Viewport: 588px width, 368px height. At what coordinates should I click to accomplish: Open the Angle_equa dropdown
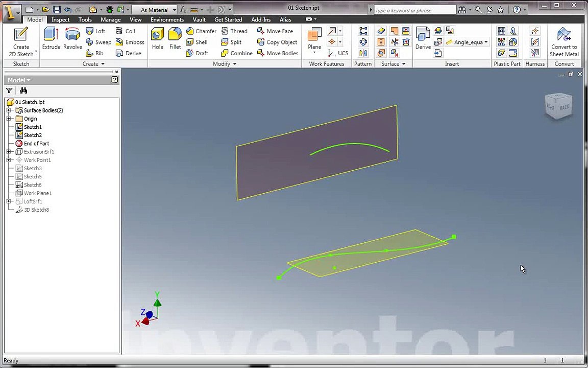pos(486,42)
